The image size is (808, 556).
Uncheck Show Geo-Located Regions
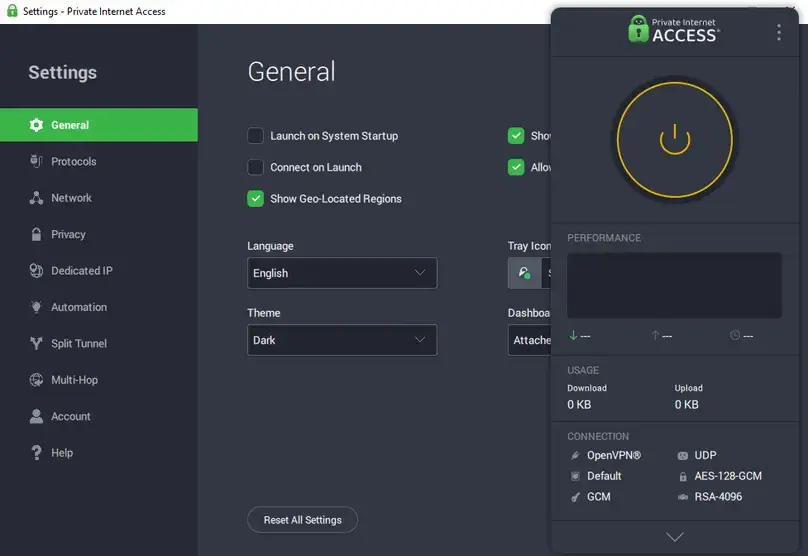[255, 198]
